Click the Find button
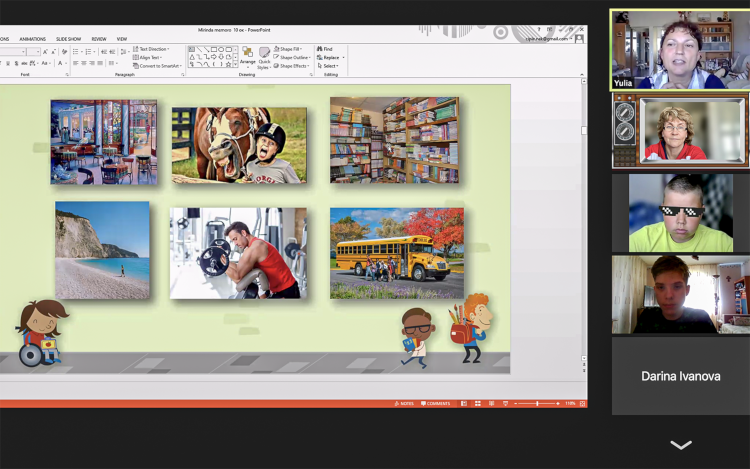 324,49
